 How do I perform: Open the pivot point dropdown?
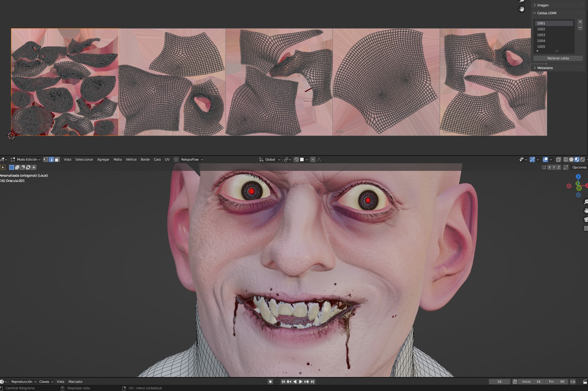tap(288, 159)
